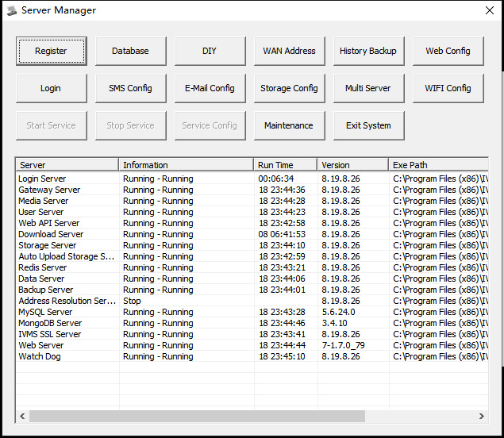504x438 pixels.
Task: Open Multi Server settings
Action: pyautogui.click(x=369, y=88)
